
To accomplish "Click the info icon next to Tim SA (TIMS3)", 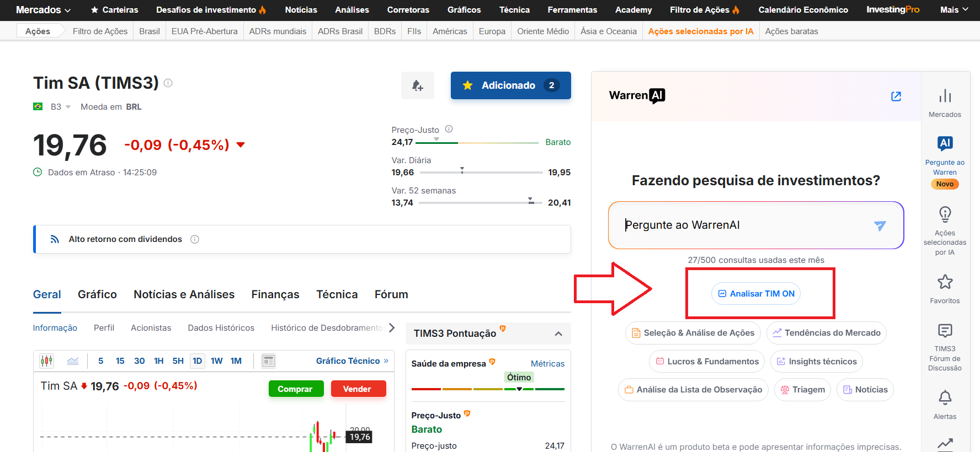I will coord(168,83).
